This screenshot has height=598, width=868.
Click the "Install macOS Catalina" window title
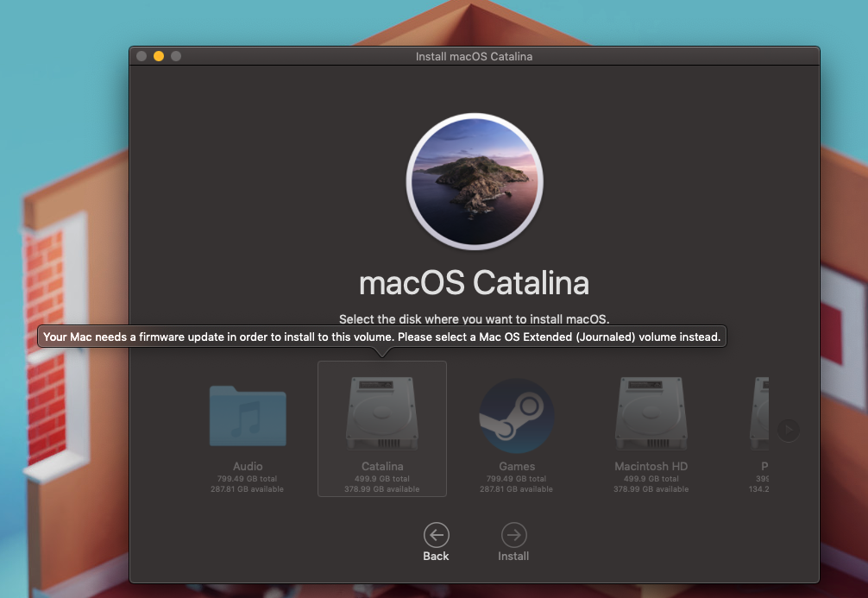click(x=474, y=56)
